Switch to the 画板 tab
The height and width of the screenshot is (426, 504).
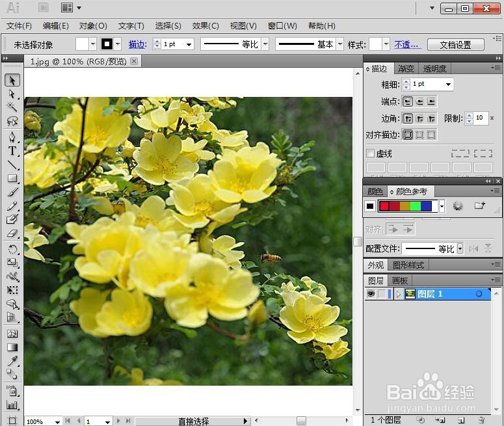[399, 281]
